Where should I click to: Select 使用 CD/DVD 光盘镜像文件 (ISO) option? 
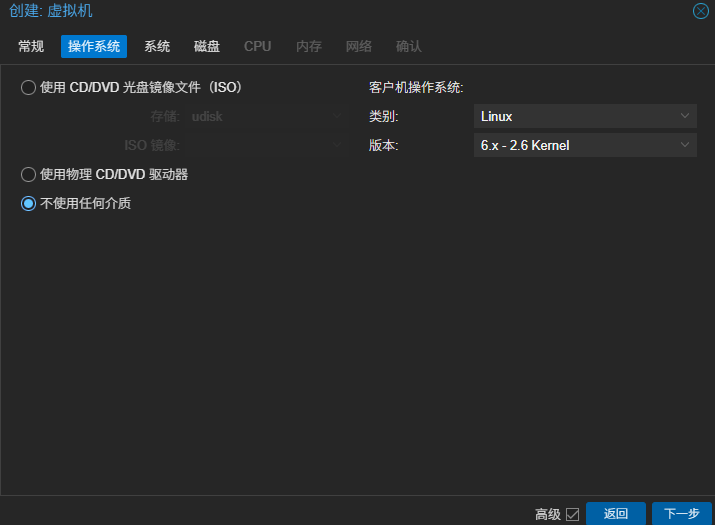(x=29, y=88)
